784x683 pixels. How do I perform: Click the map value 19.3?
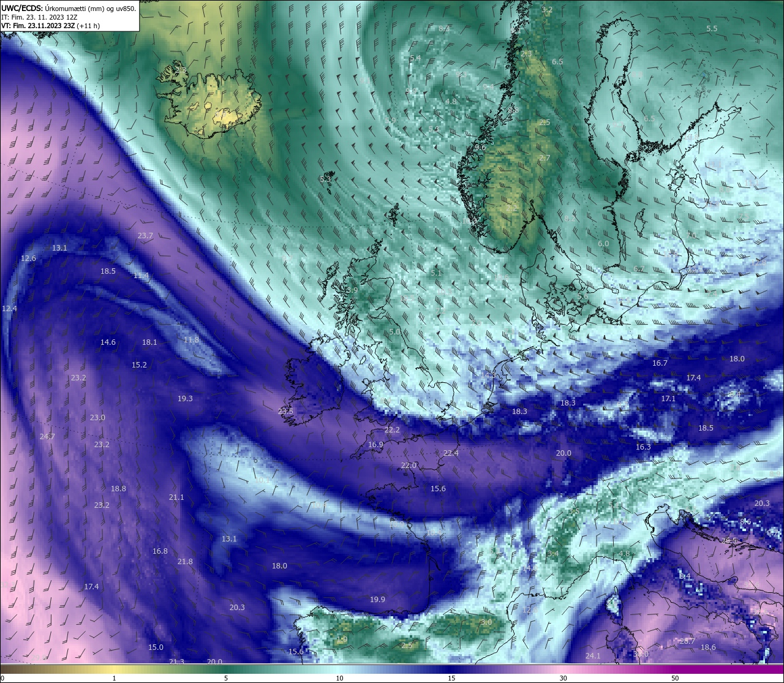tap(185, 399)
